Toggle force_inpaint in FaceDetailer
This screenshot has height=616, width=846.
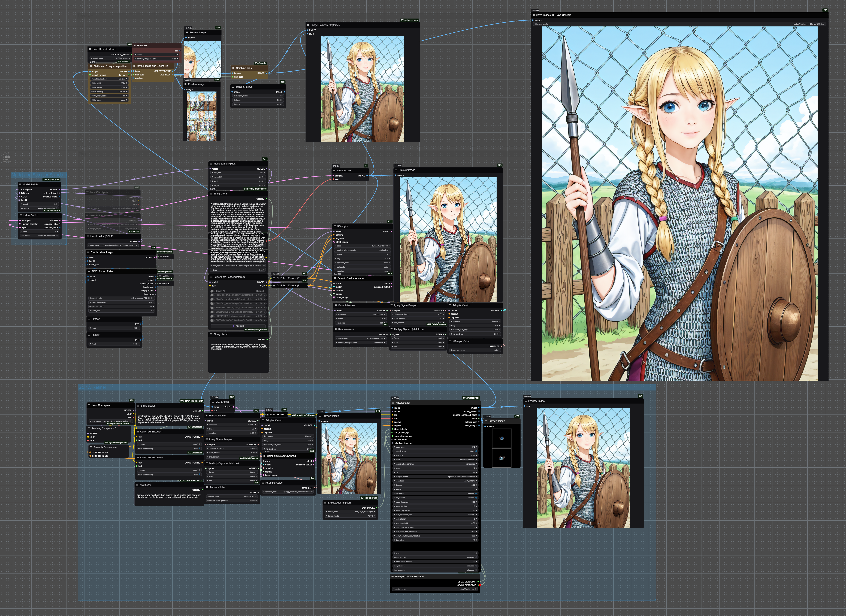[435, 498]
